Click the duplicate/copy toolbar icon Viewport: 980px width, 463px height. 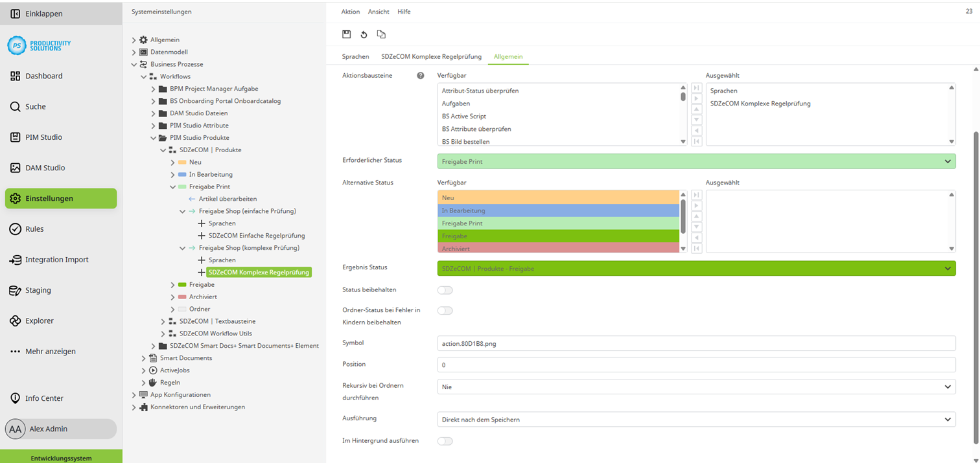381,34
